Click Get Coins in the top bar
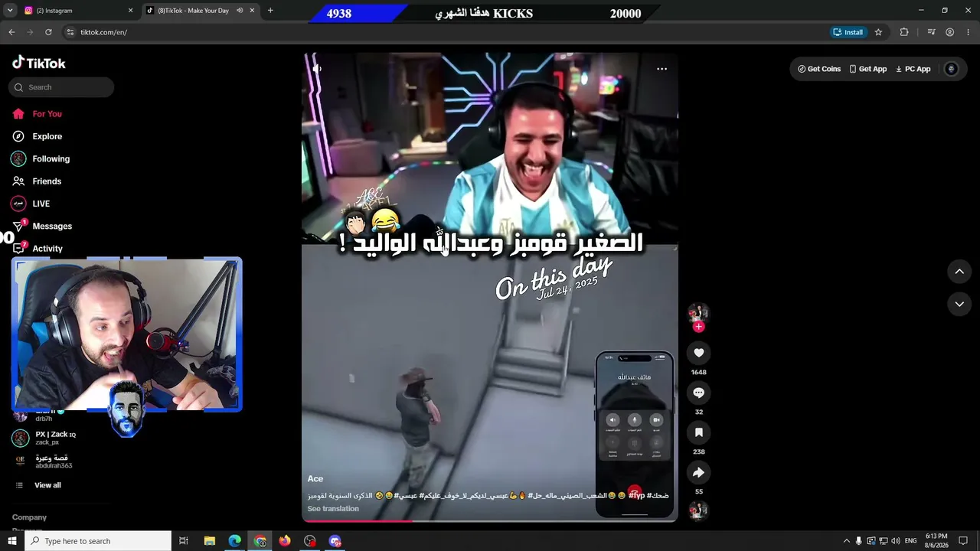980x551 pixels. 819,69
